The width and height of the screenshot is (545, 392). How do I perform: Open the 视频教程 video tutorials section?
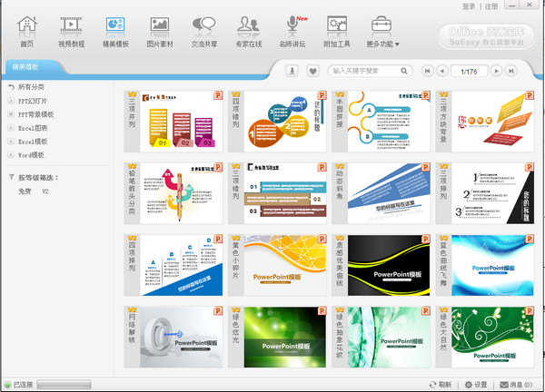tap(72, 30)
